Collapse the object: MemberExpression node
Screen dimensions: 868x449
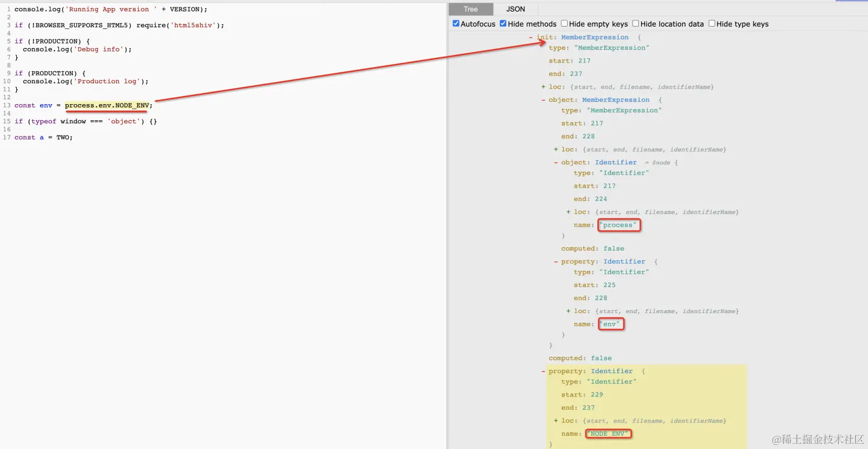(x=543, y=100)
